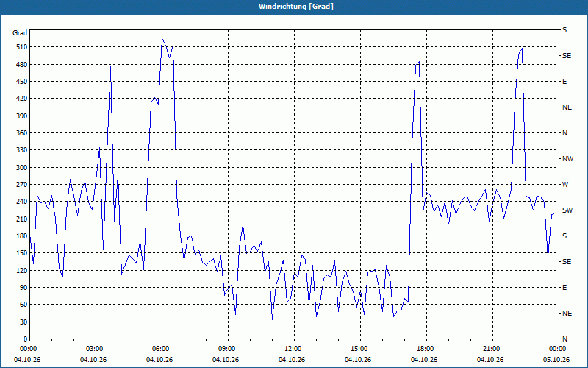
Task: Click the 240 y-axis label
Action: (21, 202)
